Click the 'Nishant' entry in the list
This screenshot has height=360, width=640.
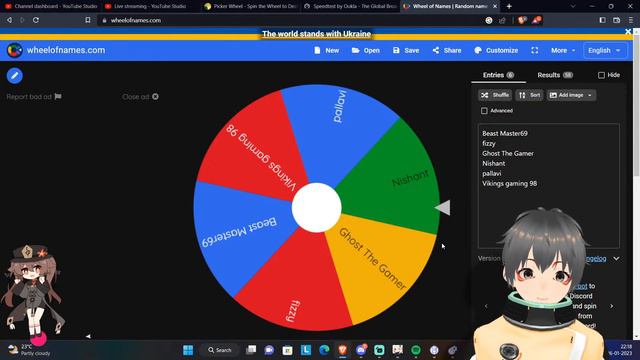coord(493,163)
